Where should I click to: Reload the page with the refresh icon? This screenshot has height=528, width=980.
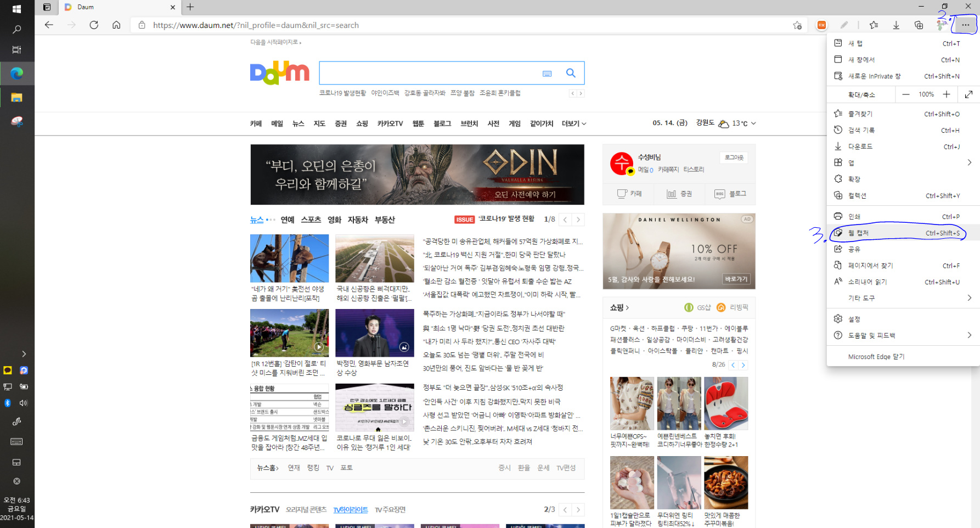[94, 25]
